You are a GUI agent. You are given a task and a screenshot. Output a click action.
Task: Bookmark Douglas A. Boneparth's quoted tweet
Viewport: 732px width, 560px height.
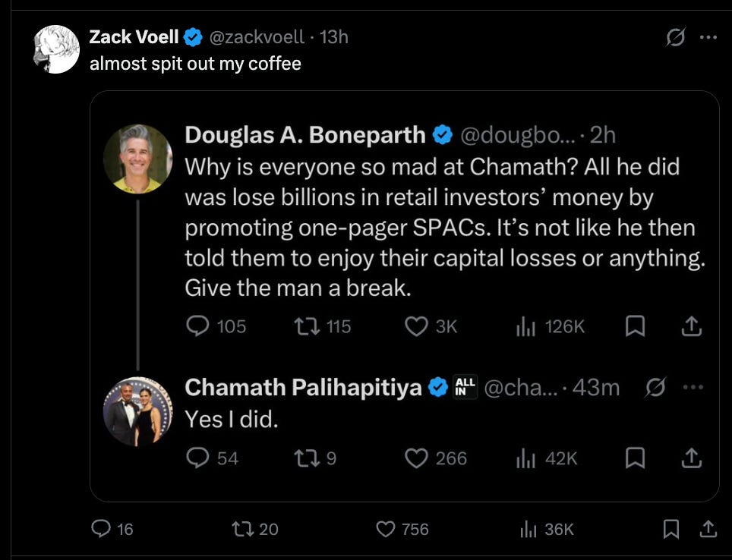635,326
